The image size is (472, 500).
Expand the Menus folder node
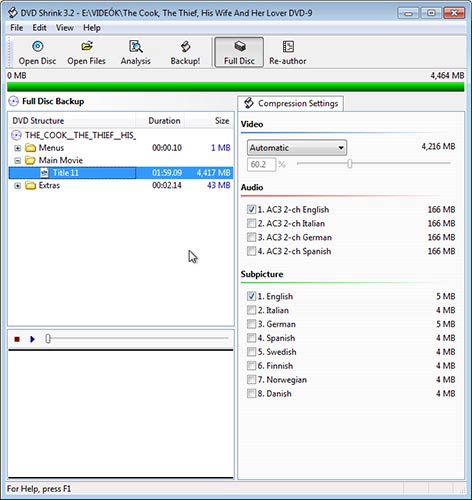pyautogui.click(x=18, y=148)
